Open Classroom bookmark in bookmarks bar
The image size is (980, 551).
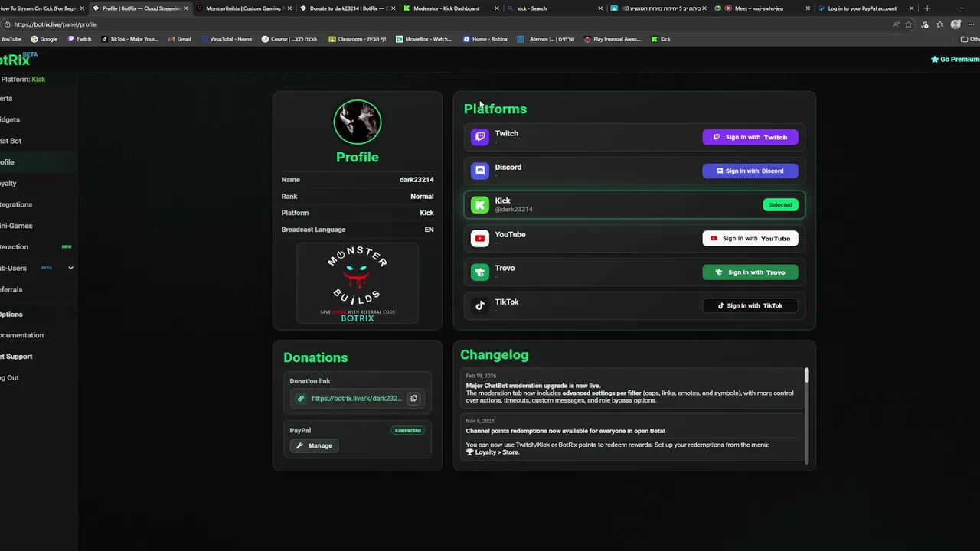click(358, 39)
